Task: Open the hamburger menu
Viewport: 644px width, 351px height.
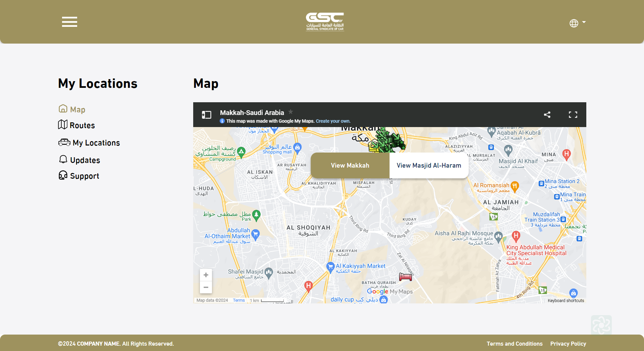Action: pyautogui.click(x=69, y=22)
